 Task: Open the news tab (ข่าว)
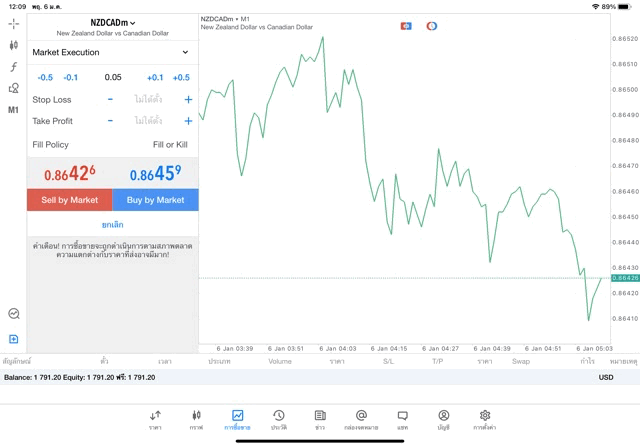(x=320, y=420)
